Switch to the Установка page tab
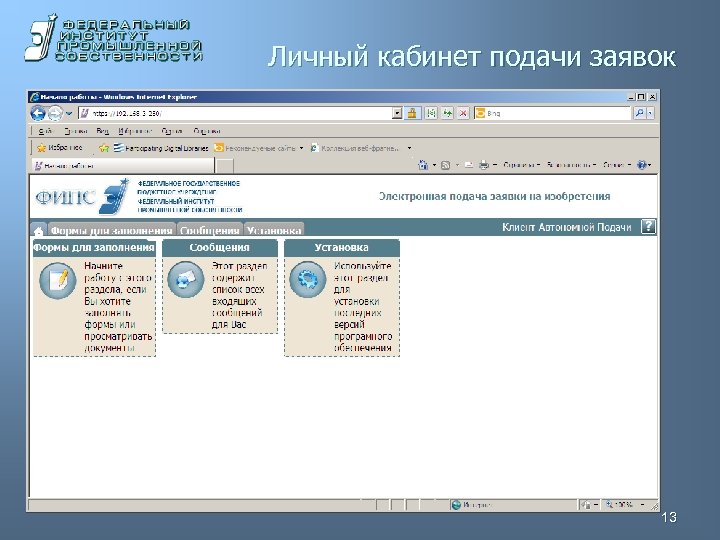 coord(274,230)
